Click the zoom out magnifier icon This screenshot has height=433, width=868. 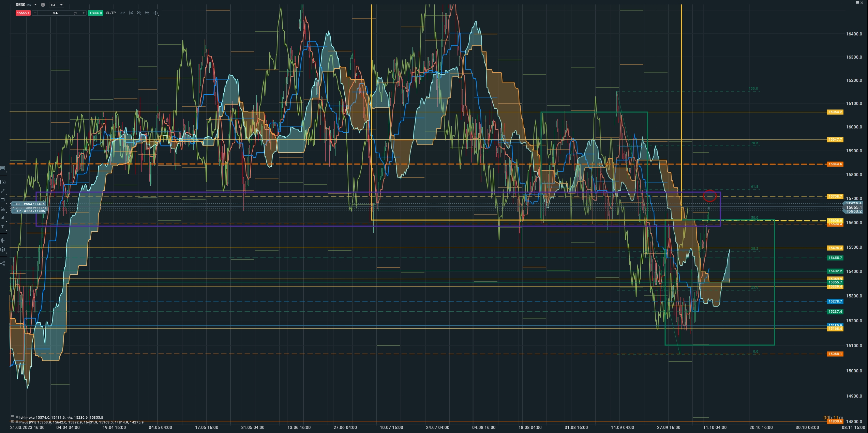click(x=139, y=13)
